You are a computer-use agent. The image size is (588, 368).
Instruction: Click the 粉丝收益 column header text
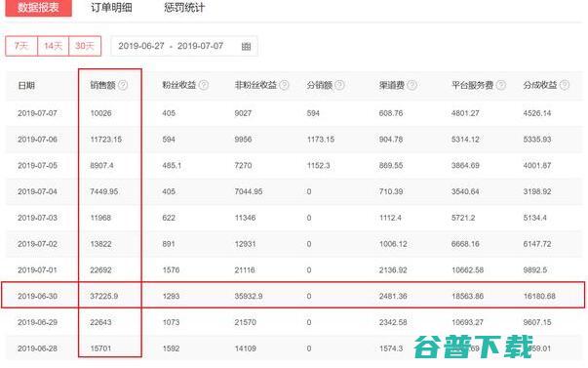[x=179, y=85]
